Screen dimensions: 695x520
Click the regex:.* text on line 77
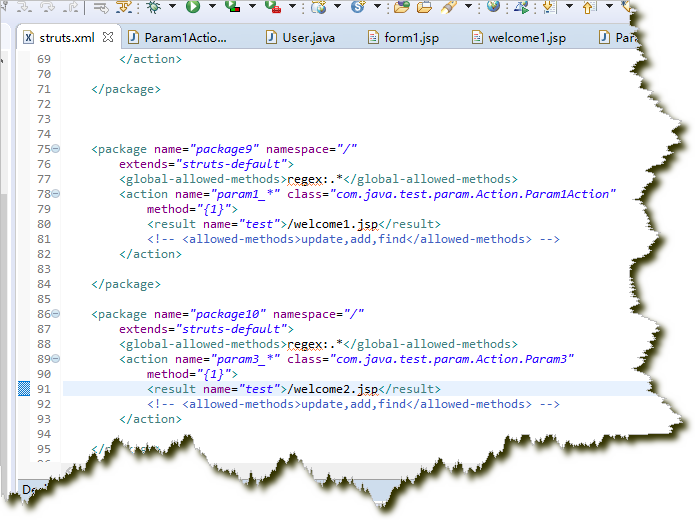[x=315, y=179]
